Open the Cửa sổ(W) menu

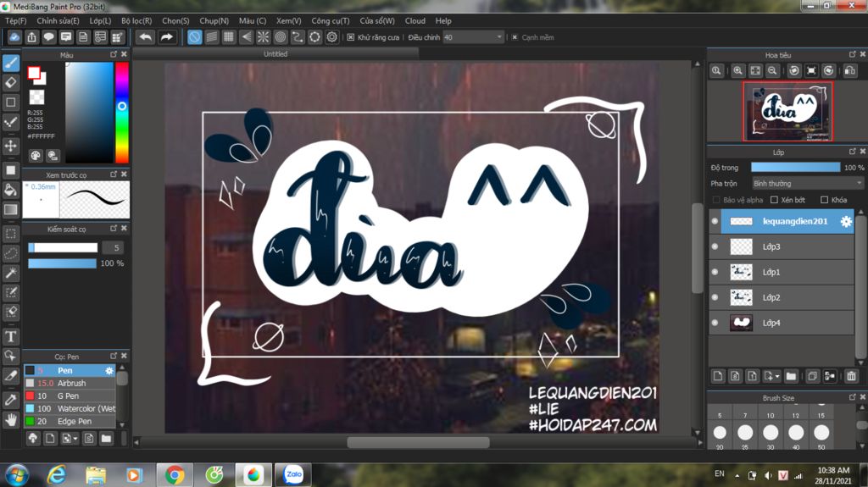point(377,20)
